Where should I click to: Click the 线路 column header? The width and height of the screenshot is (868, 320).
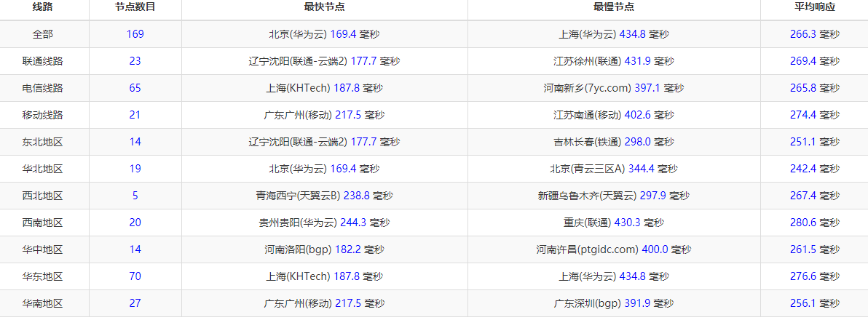coord(43,7)
